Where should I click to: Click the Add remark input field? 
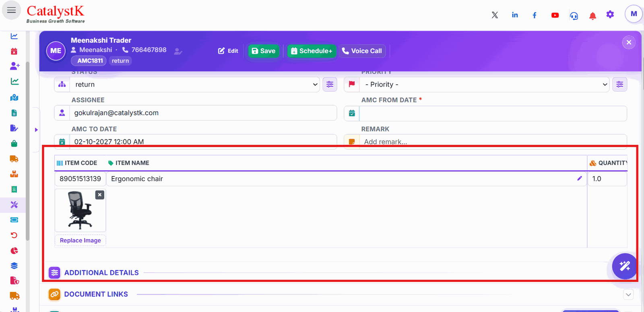pyautogui.click(x=493, y=141)
